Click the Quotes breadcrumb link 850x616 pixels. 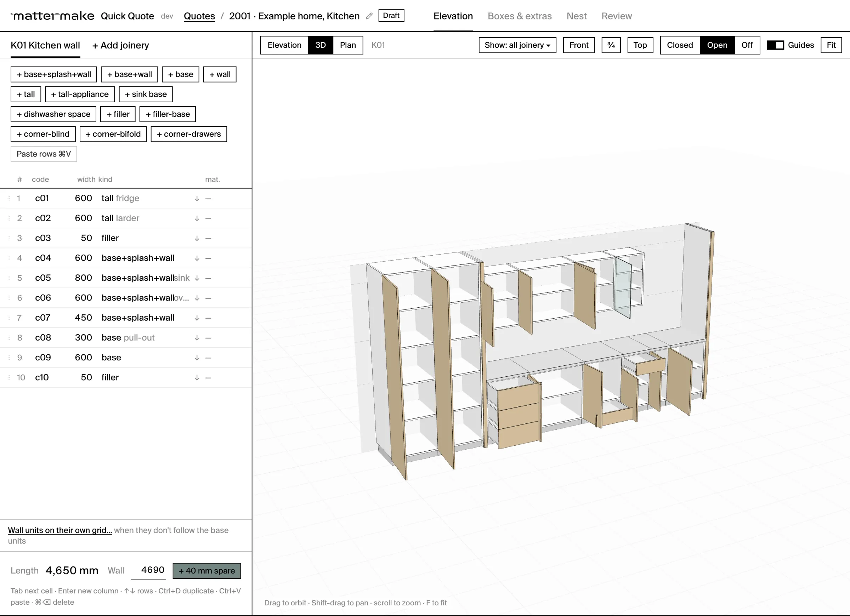click(x=199, y=16)
